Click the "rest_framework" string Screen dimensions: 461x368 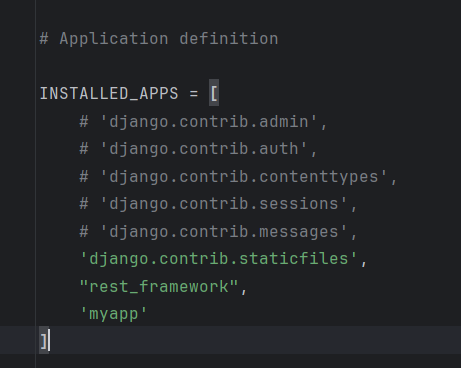[x=159, y=287]
